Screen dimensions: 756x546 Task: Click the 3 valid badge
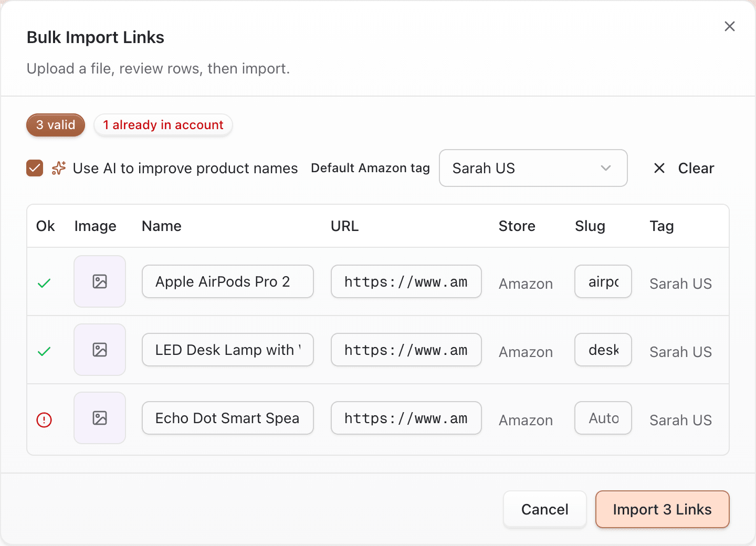point(56,125)
